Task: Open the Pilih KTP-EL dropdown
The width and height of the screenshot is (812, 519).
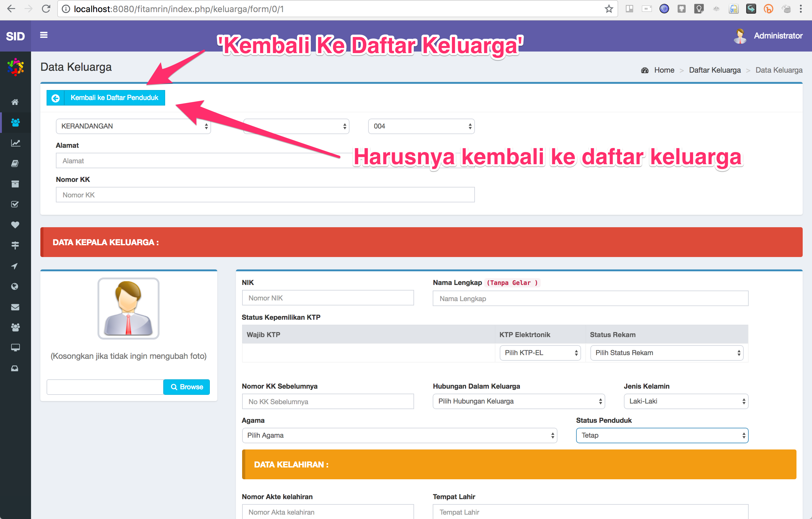Action: click(540, 353)
